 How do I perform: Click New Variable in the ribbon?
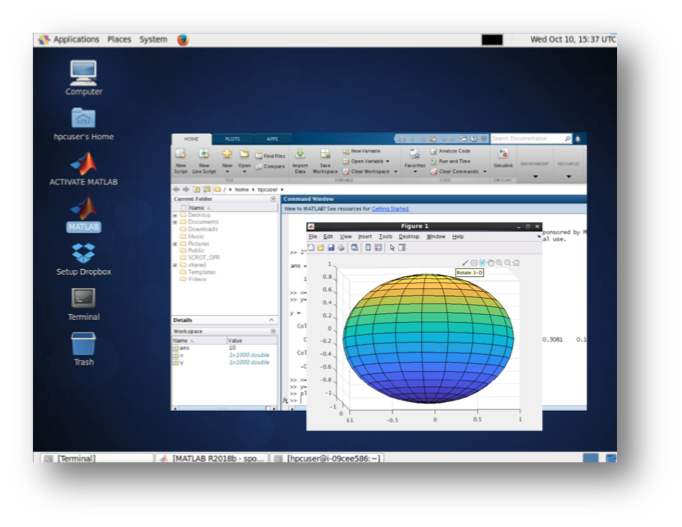[361, 151]
